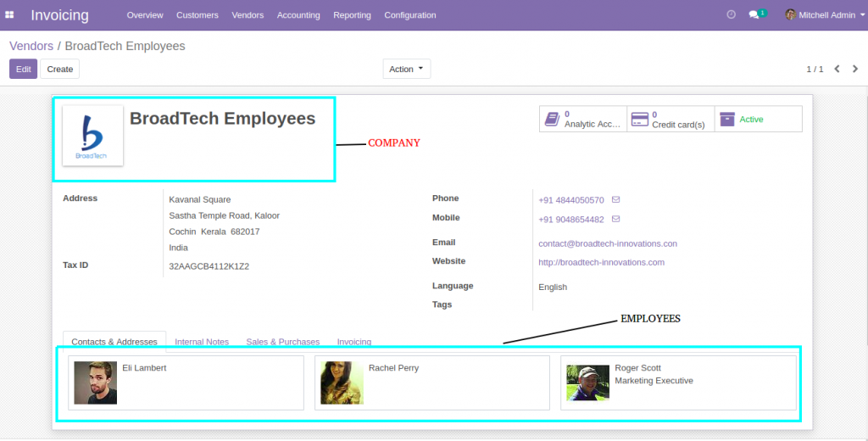Screen dimensions: 868x441
Task: Open the conversations chat icon
Action: (x=754, y=15)
